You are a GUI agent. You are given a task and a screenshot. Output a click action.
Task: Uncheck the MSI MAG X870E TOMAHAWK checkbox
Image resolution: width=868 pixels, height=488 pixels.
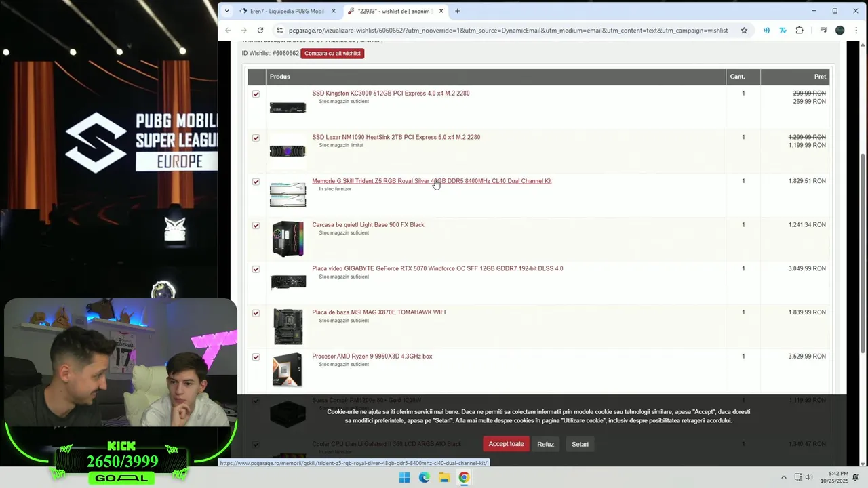pyautogui.click(x=256, y=313)
